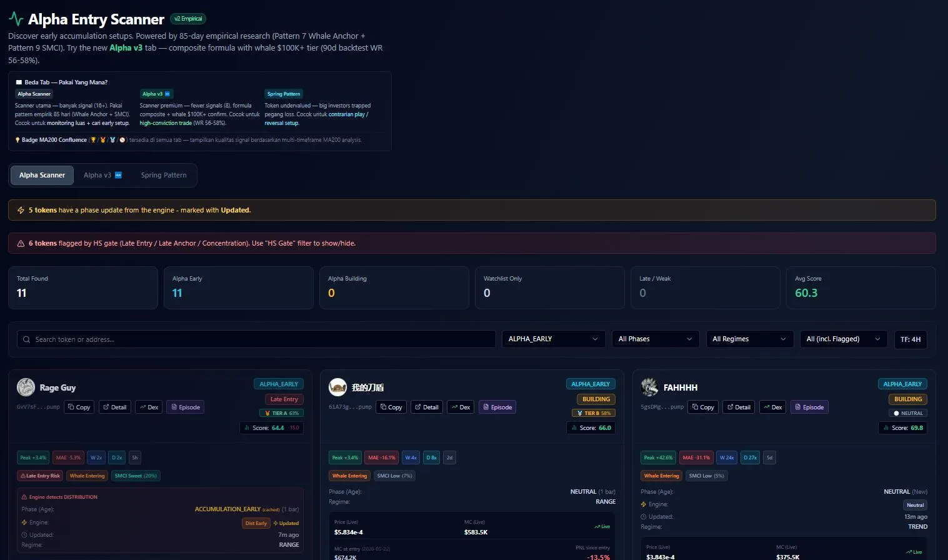Open the All (incl. Flagged) dropdown
948x560 pixels.
click(844, 339)
